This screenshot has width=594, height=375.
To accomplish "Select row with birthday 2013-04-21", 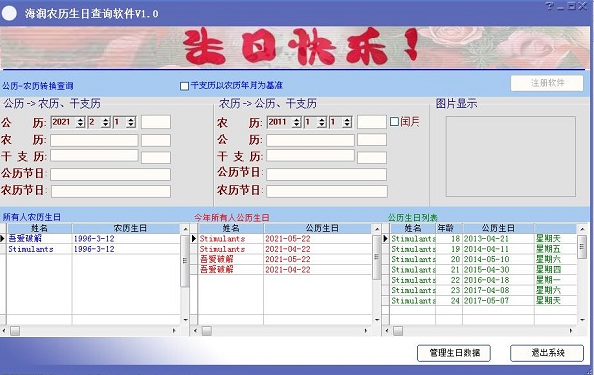I will tap(483, 239).
